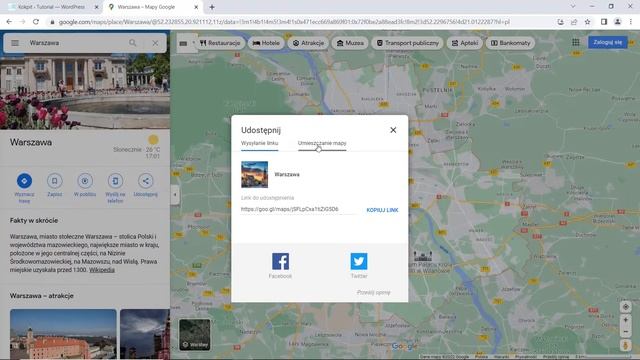Screen dimensions: 640x360
Task: Click the search magnifier icon
Action: (x=133, y=43)
